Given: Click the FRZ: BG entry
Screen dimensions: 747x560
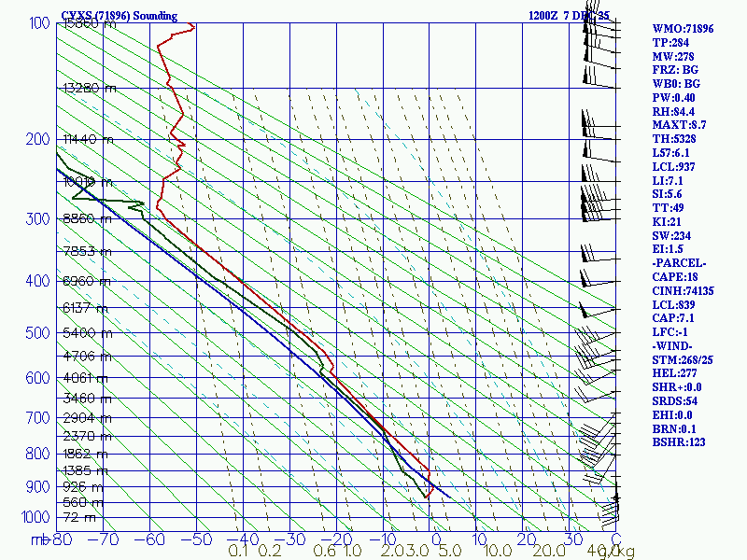Looking at the screenshot, I should (x=675, y=70).
